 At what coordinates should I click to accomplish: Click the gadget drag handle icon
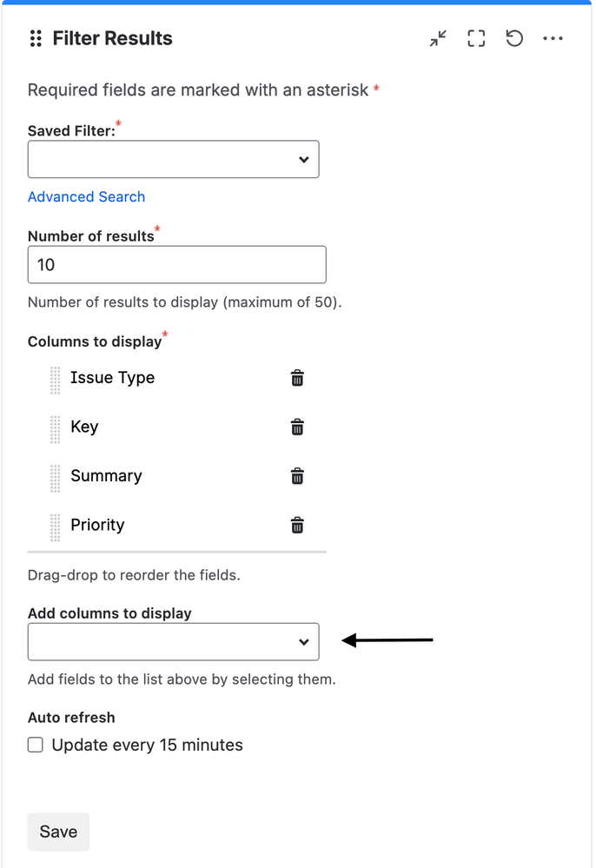click(x=36, y=38)
